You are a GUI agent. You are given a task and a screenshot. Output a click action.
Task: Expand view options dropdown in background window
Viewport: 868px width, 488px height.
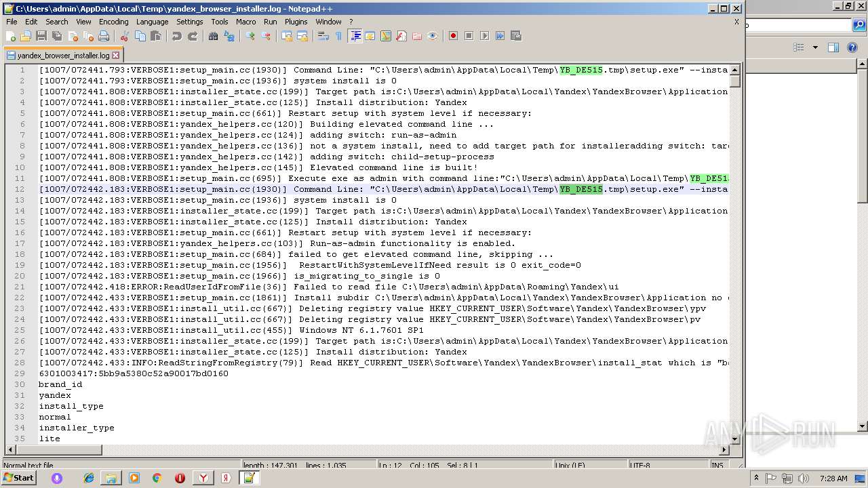pos(815,47)
